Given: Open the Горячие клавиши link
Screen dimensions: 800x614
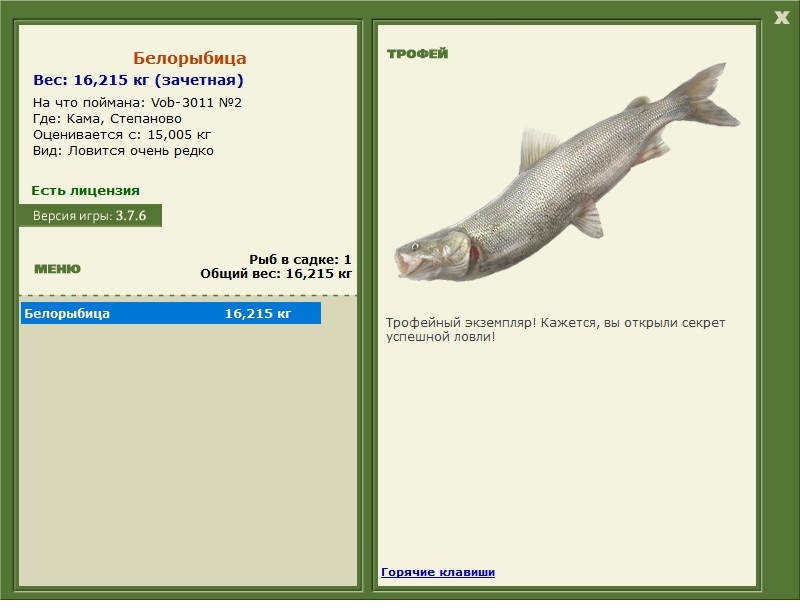Looking at the screenshot, I should pyautogui.click(x=438, y=572).
